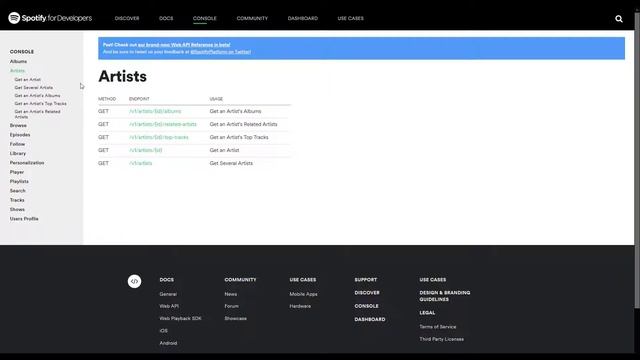Open the /v1/artists/{id} endpoint link
This screenshot has height=360, width=640.
146,150
